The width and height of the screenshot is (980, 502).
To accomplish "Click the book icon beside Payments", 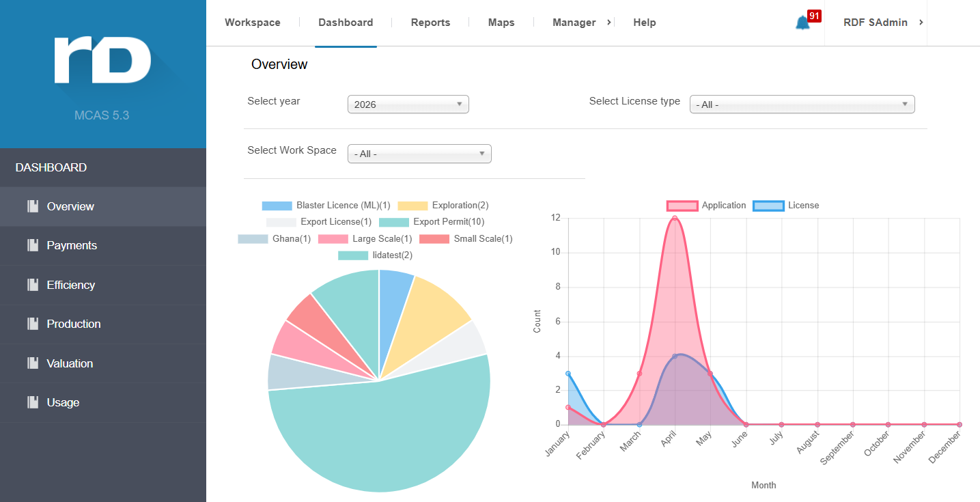I will pos(32,245).
